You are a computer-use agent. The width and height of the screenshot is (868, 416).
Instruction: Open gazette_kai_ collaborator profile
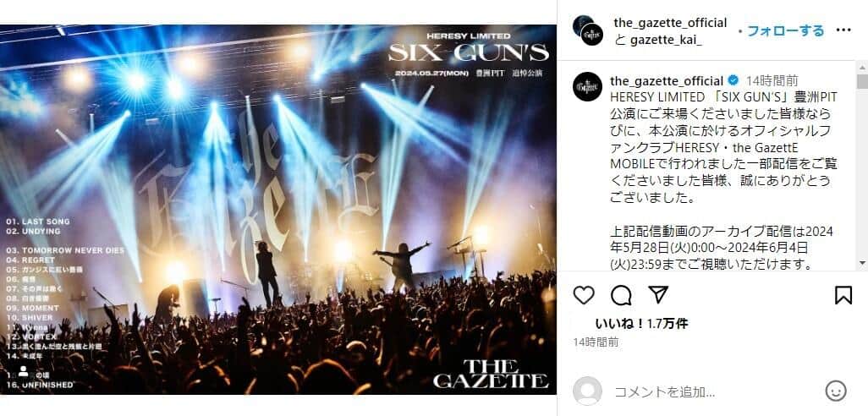[x=666, y=40]
